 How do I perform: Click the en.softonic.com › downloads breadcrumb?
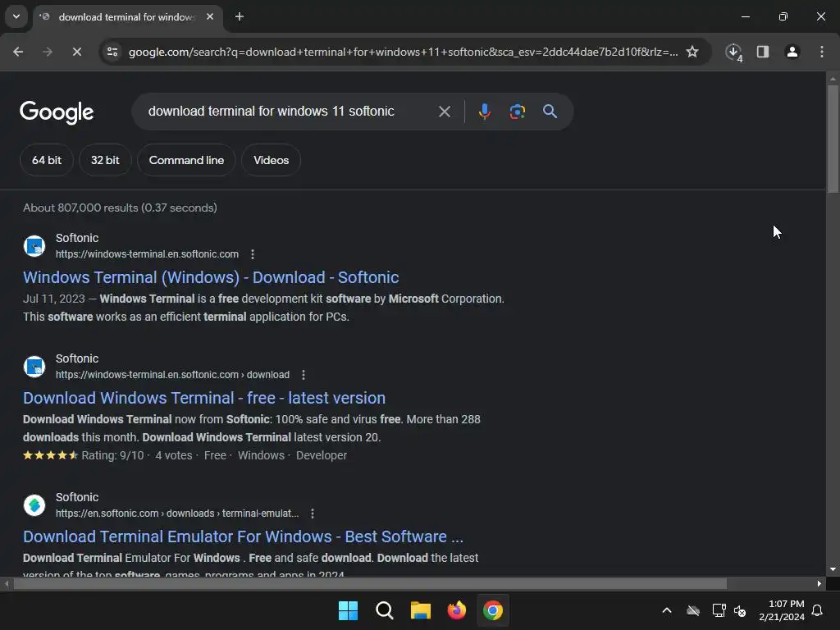[177, 514]
